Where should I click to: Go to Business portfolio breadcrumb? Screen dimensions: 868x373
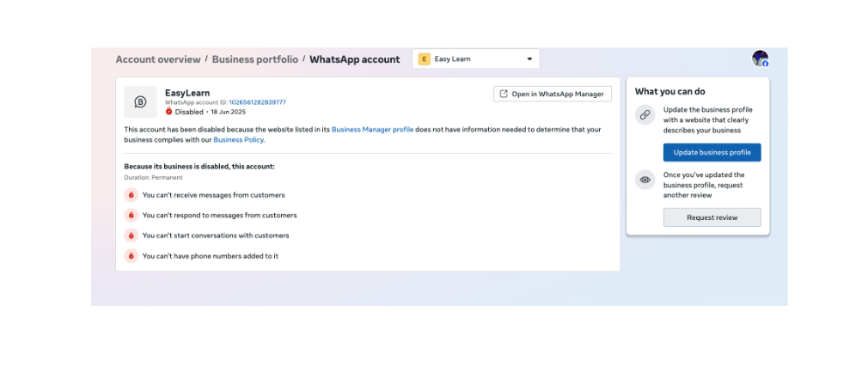click(x=254, y=59)
